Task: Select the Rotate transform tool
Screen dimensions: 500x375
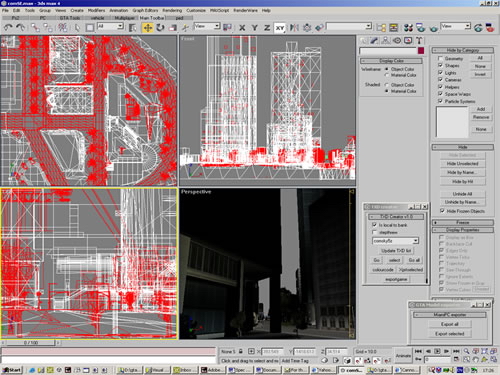Action: coord(160,28)
